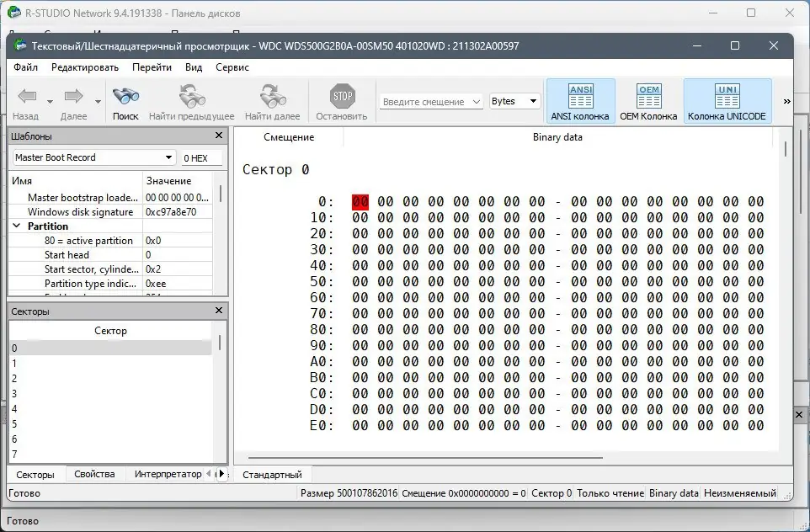Select the Стандартный tab
This screenshot has width=810, height=532.
[272, 475]
